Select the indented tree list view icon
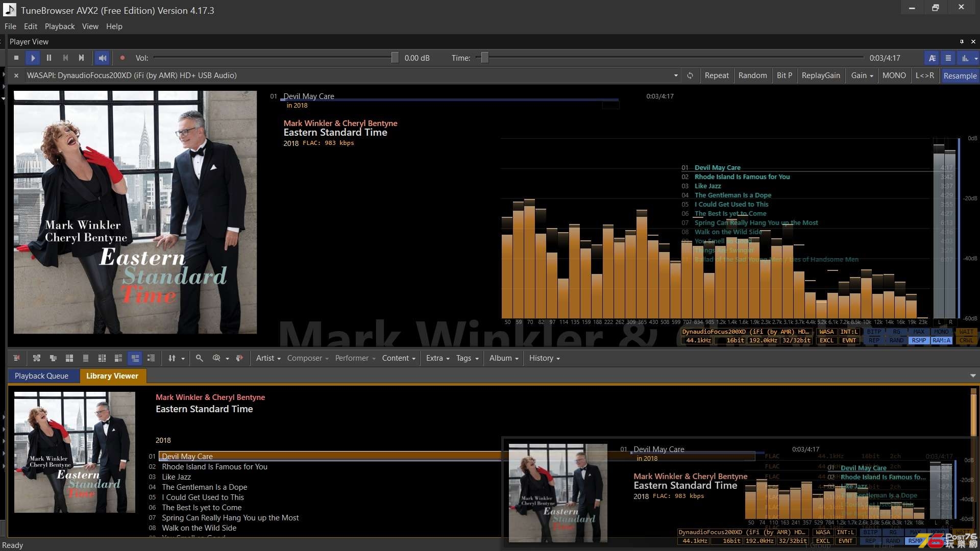Viewport: 980px width, 551px height. click(x=151, y=358)
